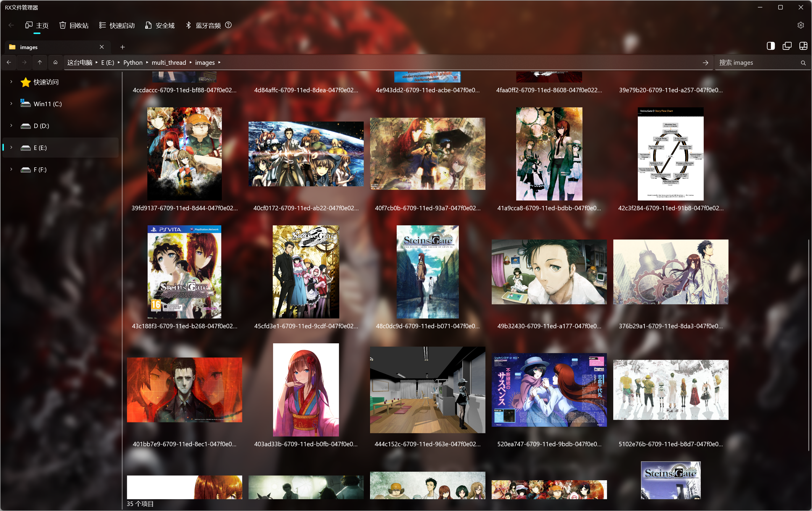Image resolution: width=812 pixels, height=511 pixels.
Task: Click multi_thread in the breadcrumb path
Action: 169,63
